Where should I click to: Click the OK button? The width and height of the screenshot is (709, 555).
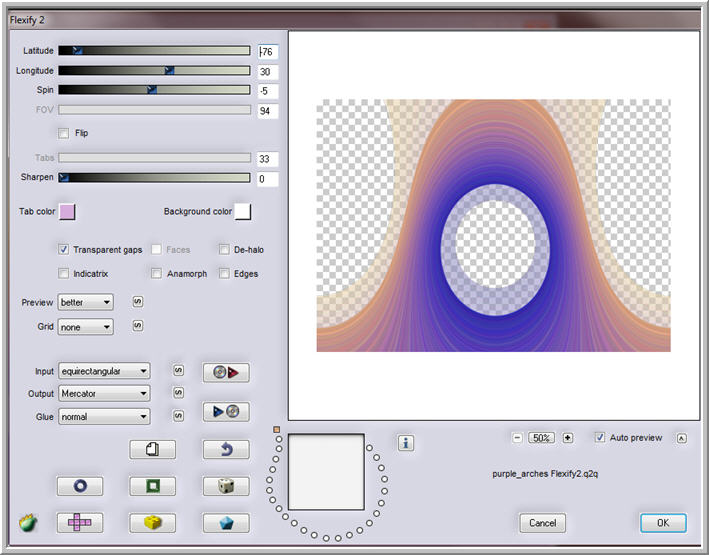pos(663,523)
